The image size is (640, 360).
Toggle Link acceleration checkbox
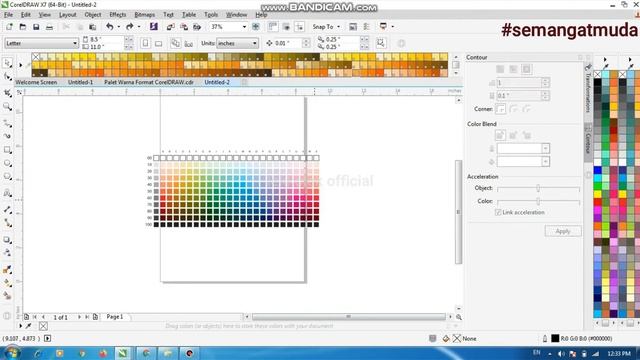click(498, 212)
